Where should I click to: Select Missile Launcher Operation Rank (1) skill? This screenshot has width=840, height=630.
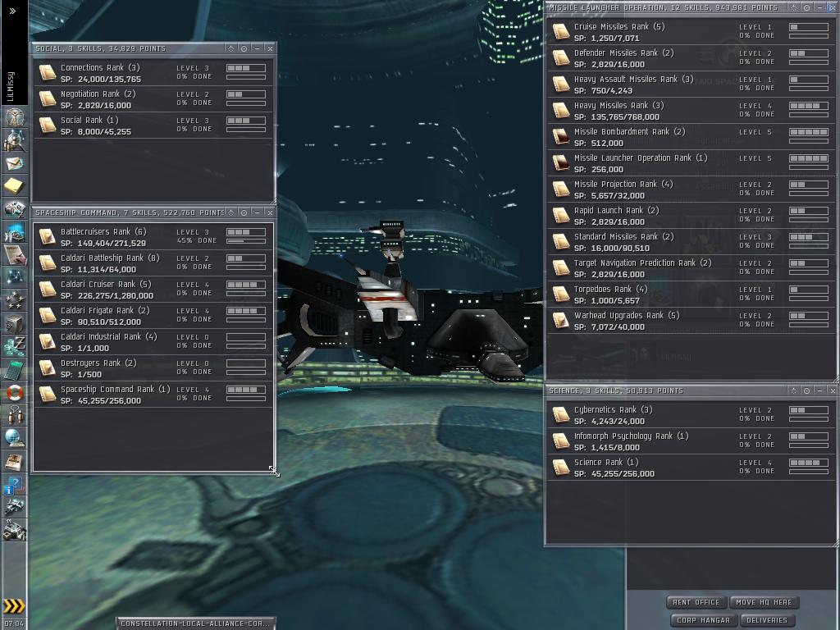(691, 163)
